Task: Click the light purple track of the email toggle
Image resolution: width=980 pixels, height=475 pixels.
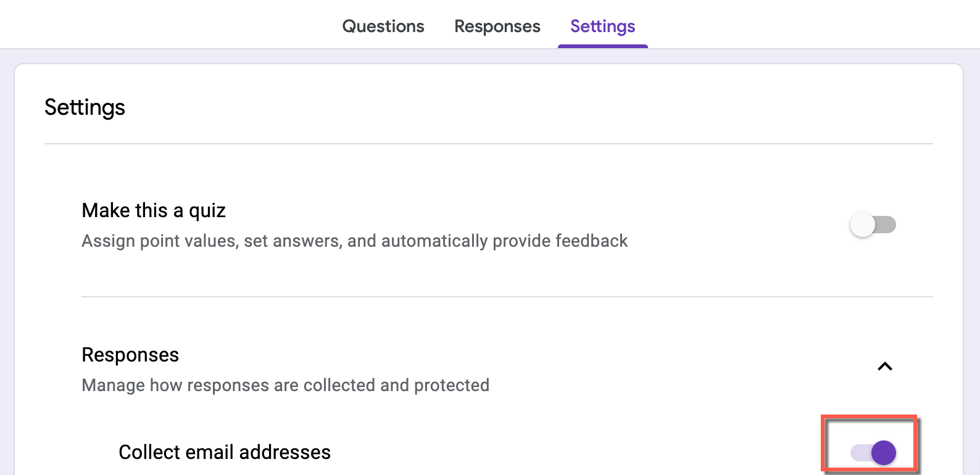Action: pos(860,453)
